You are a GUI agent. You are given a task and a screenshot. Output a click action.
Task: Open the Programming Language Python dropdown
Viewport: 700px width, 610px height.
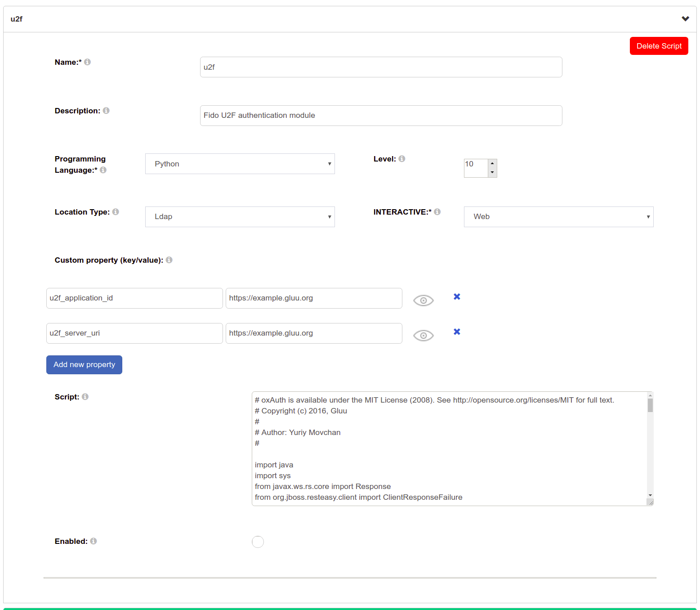click(x=240, y=164)
